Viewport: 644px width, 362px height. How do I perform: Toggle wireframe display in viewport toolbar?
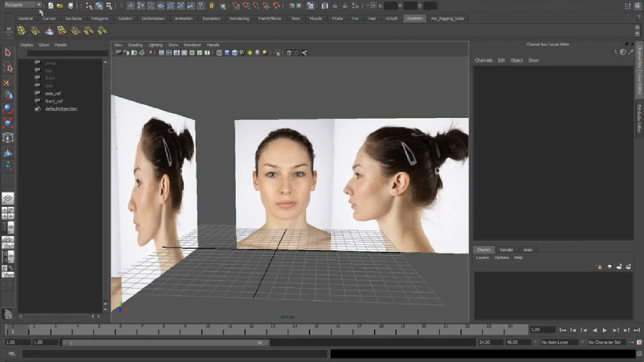coord(219,53)
